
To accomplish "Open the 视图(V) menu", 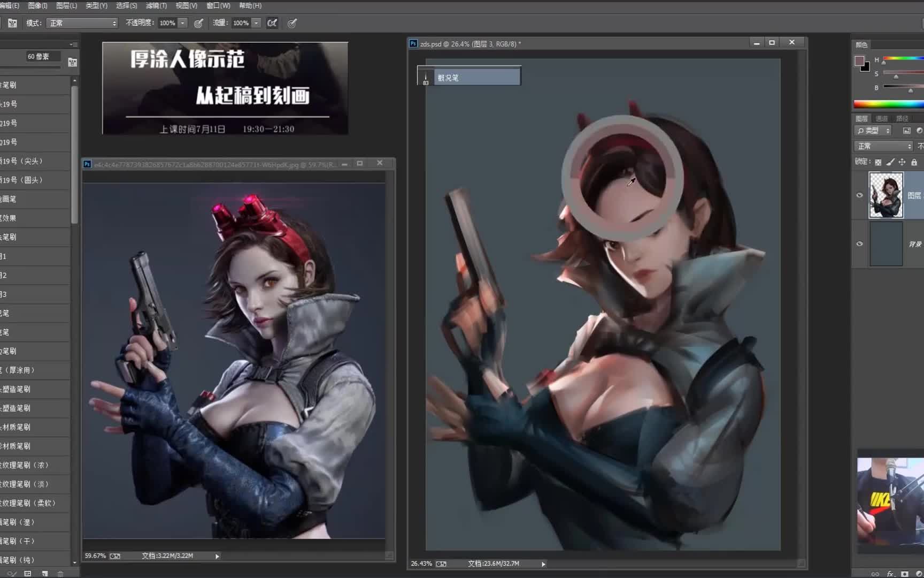I will coord(187,5).
